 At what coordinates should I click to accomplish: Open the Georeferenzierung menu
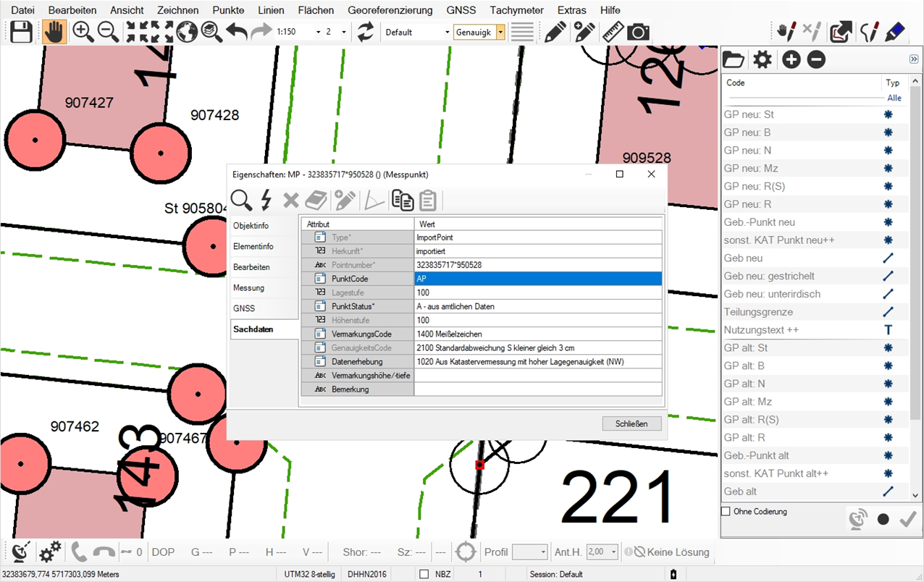(390, 10)
